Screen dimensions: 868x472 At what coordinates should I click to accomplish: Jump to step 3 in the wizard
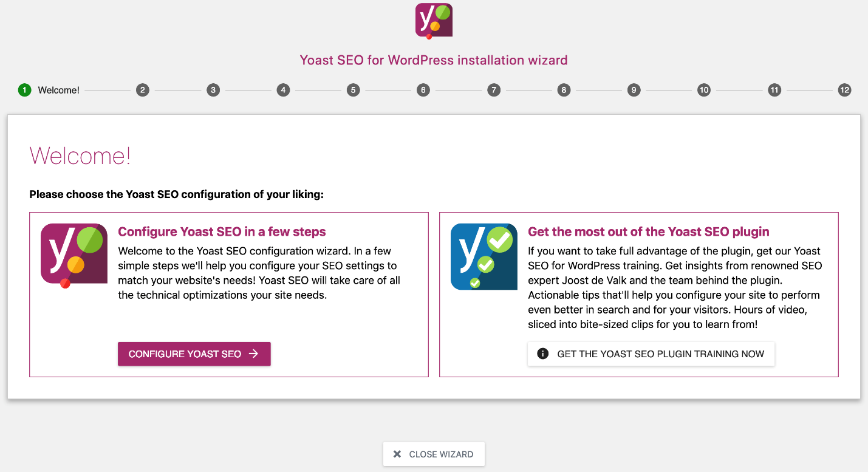(x=213, y=90)
